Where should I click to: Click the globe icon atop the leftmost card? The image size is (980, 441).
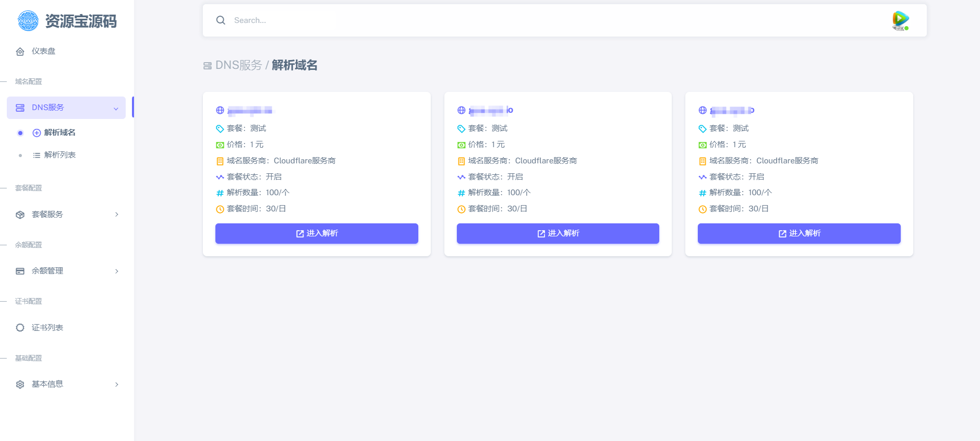coord(220,111)
